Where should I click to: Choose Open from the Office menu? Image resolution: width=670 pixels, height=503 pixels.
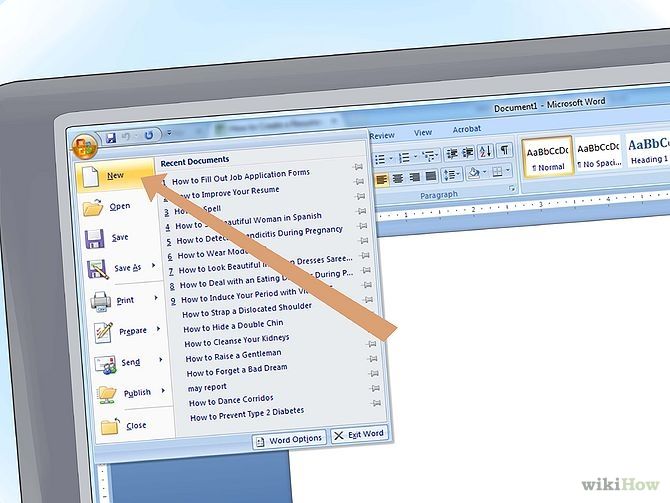118,207
